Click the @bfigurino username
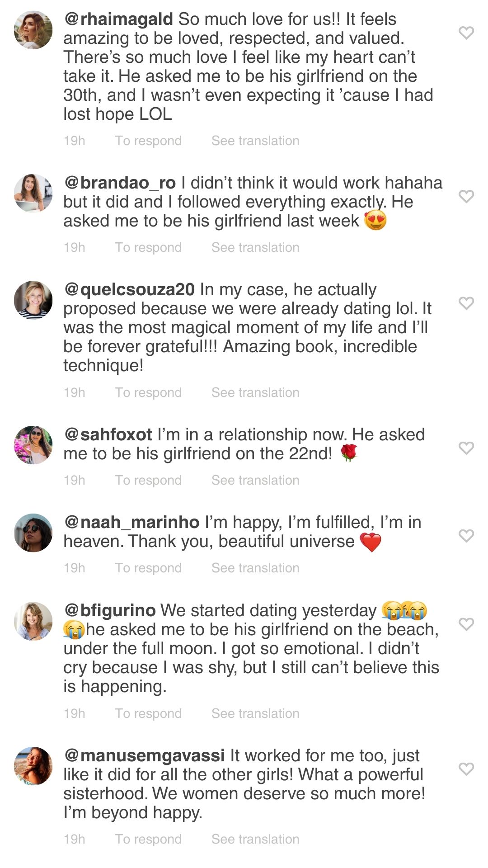This screenshot has width=488, height=868. pyautogui.click(x=110, y=610)
